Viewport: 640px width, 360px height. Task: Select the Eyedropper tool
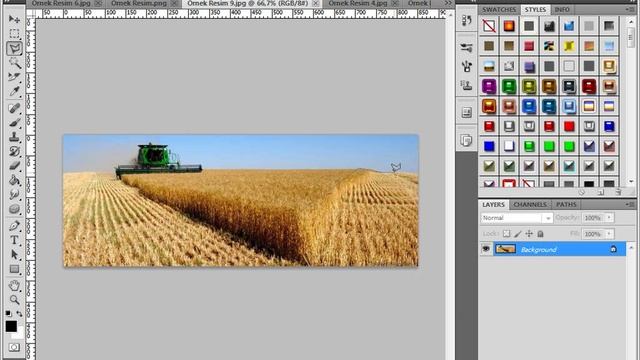[14, 91]
